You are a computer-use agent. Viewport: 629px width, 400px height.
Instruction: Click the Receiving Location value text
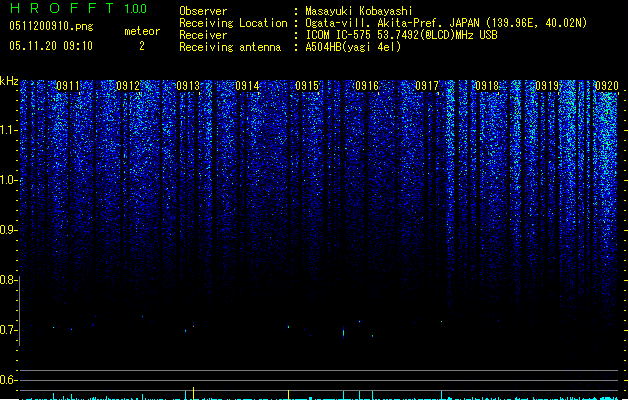[446, 23]
